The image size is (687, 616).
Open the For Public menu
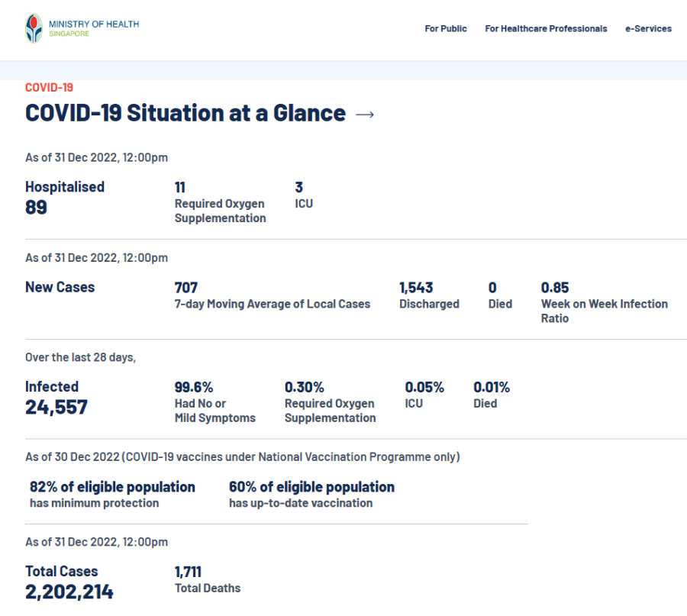[446, 29]
